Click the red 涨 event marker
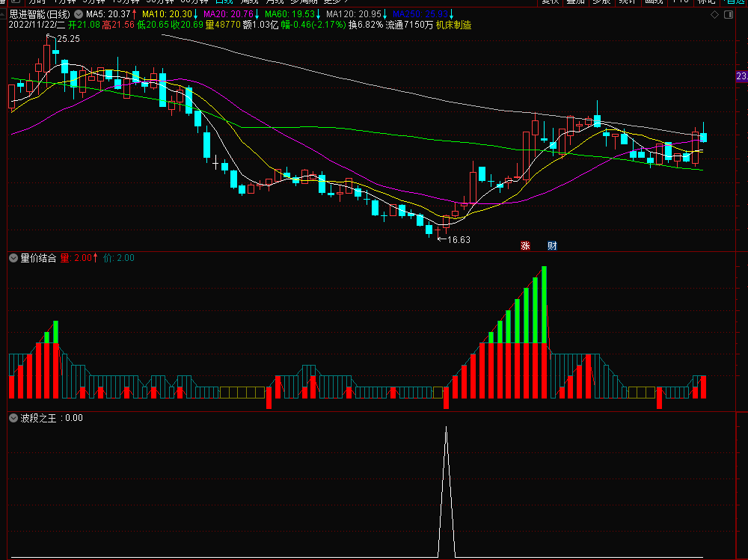 [525, 246]
